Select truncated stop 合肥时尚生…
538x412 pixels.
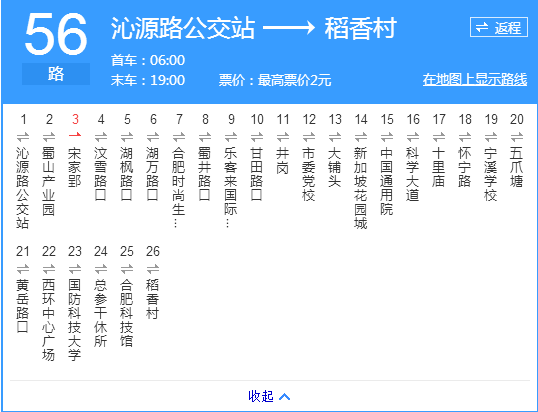point(179,188)
